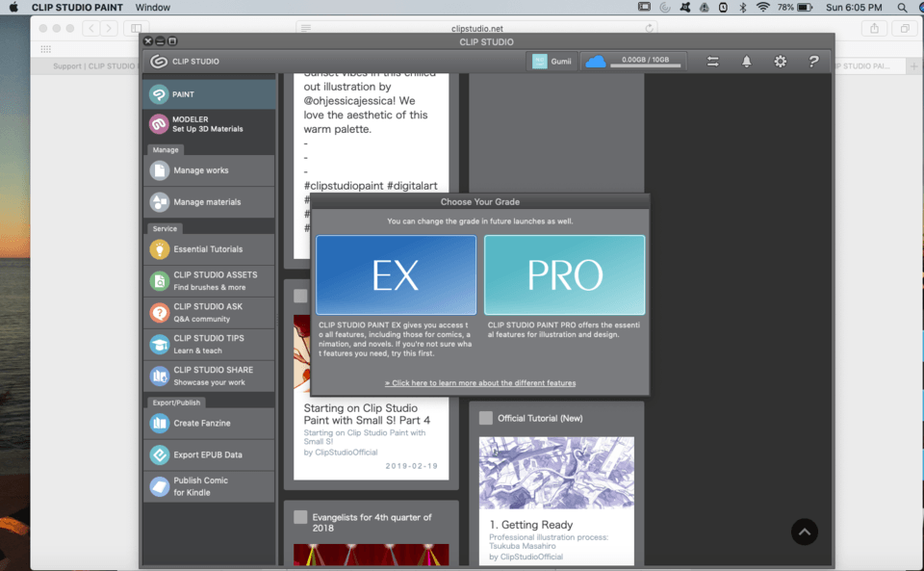Screen dimensions: 924x571
Task: Open the Gumii account profile
Action: (x=552, y=62)
